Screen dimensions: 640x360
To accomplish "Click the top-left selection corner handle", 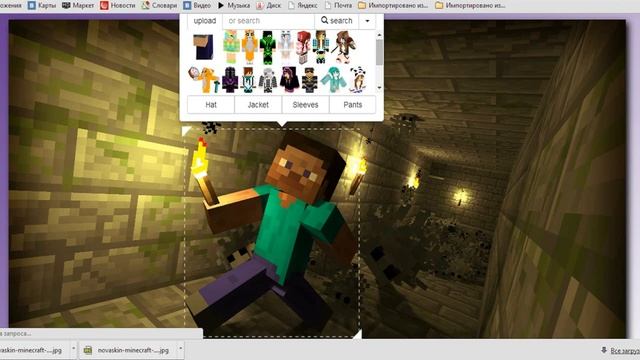I will [x=186, y=131].
